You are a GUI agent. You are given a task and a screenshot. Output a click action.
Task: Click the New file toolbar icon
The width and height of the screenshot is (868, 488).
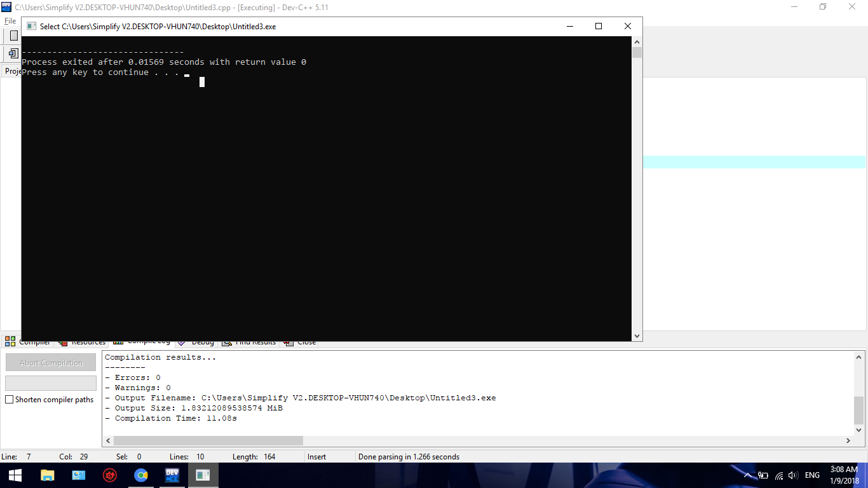(13, 36)
